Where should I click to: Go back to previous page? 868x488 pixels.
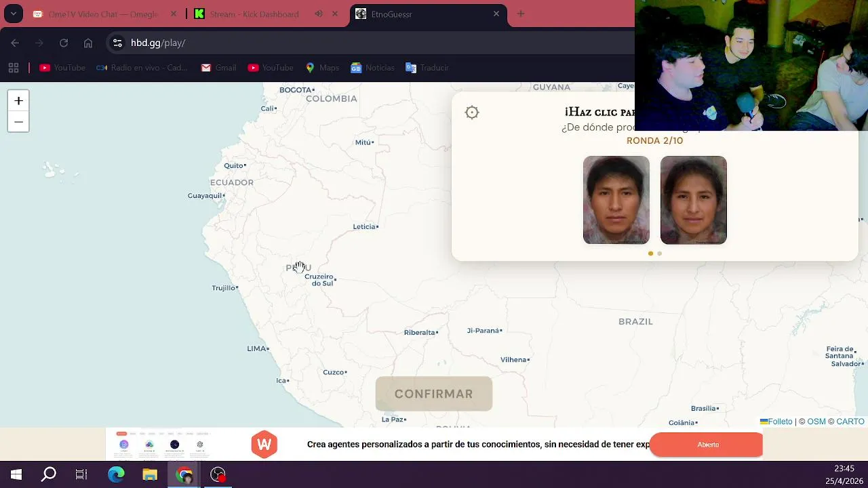pyautogui.click(x=15, y=43)
